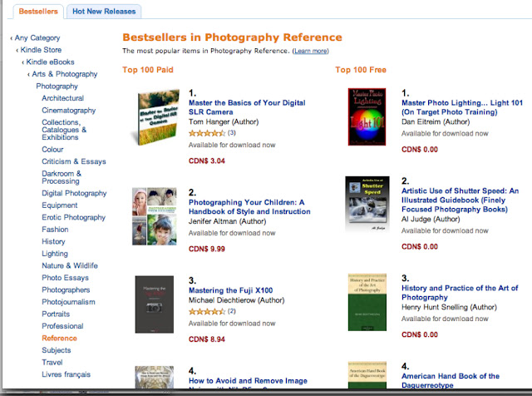Click the star rating for Mastering the Fuji X100
Image resolution: width=532 pixels, height=396 pixels.
(207, 311)
